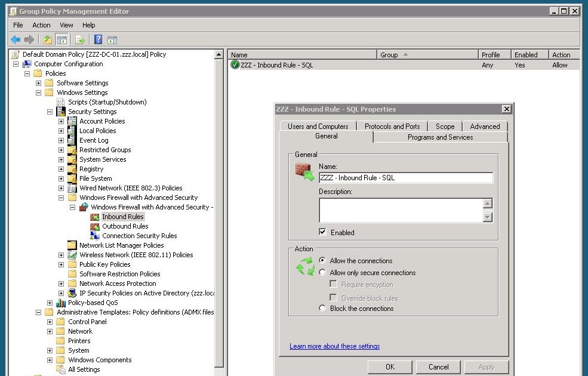Open the Action menu
The image size is (588, 376).
[41, 25]
